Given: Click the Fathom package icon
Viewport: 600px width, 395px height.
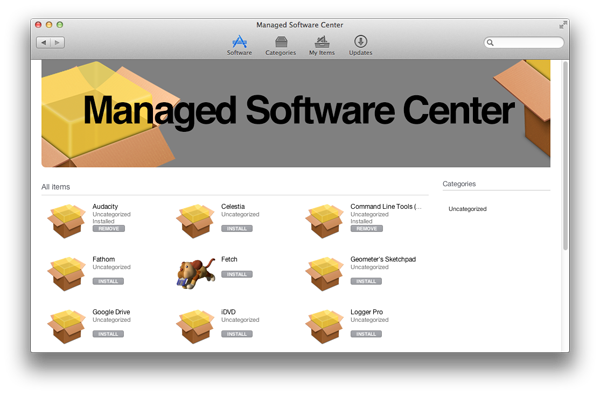Looking at the screenshot, I should coord(66,274).
